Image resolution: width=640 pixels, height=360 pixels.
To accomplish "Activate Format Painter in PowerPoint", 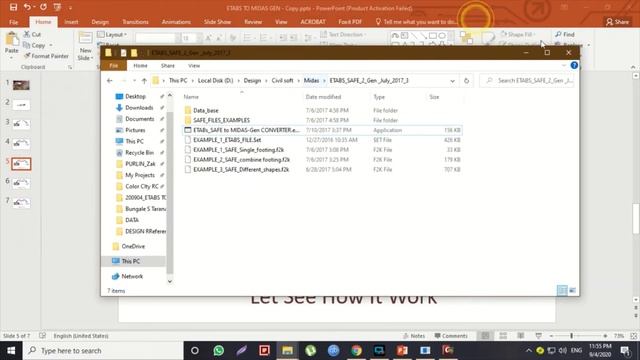I will pos(46,56).
